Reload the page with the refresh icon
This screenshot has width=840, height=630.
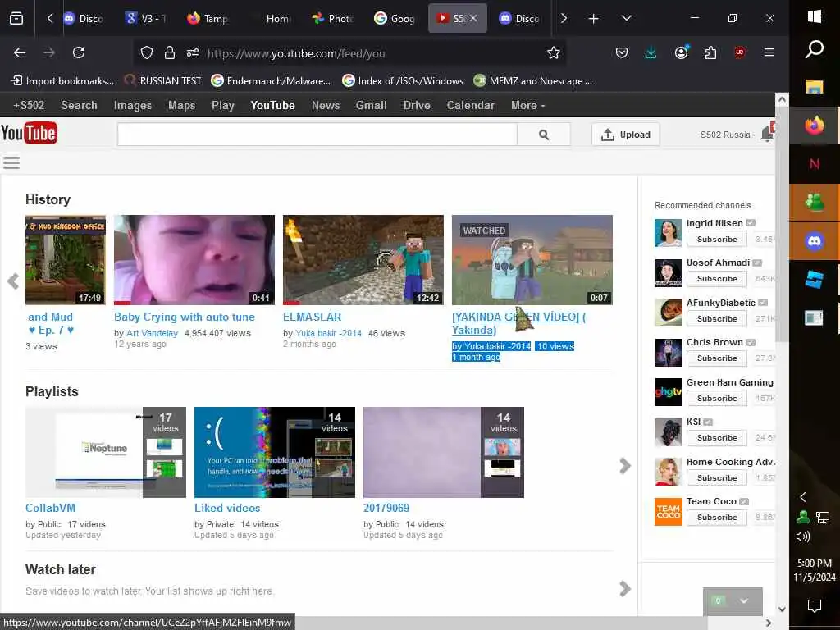79,52
